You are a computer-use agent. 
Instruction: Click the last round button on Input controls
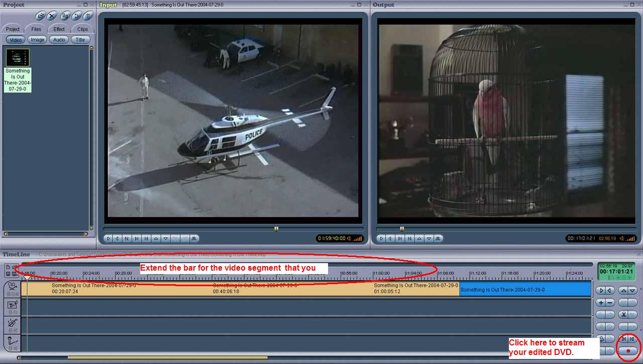[194, 238]
